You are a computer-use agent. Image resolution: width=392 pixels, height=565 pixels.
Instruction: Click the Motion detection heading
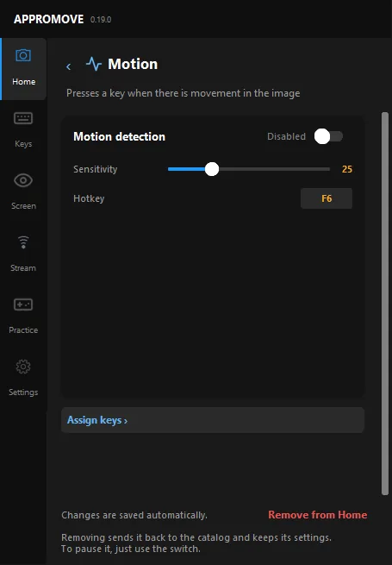click(x=119, y=136)
